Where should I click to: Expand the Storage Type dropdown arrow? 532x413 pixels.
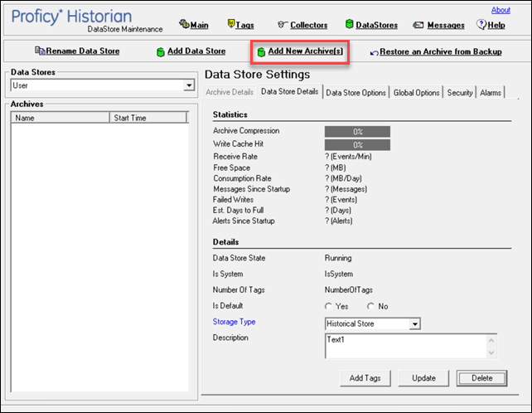[414, 324]
